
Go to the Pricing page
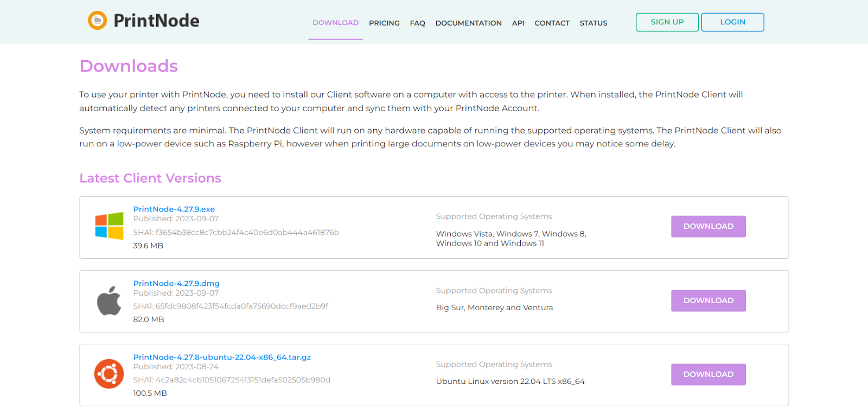384,23
